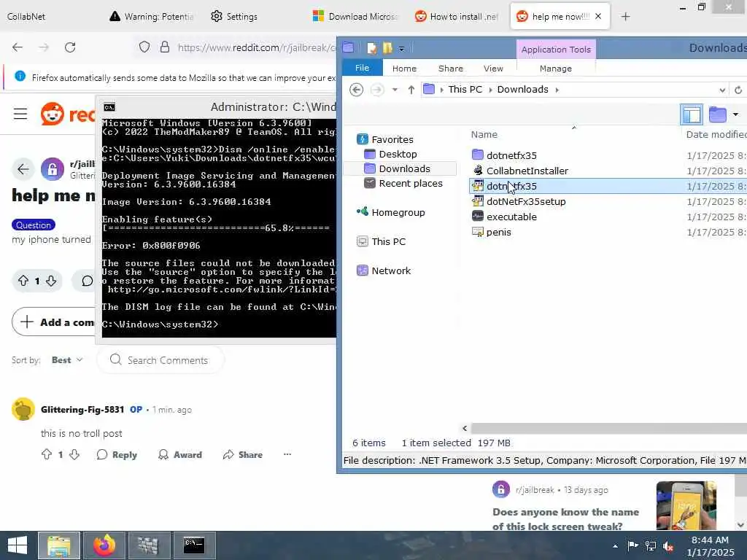Open Glittering-Fig-5831 user profile
The width and height of the screenshot is (747, 560).
pos(82,410)
